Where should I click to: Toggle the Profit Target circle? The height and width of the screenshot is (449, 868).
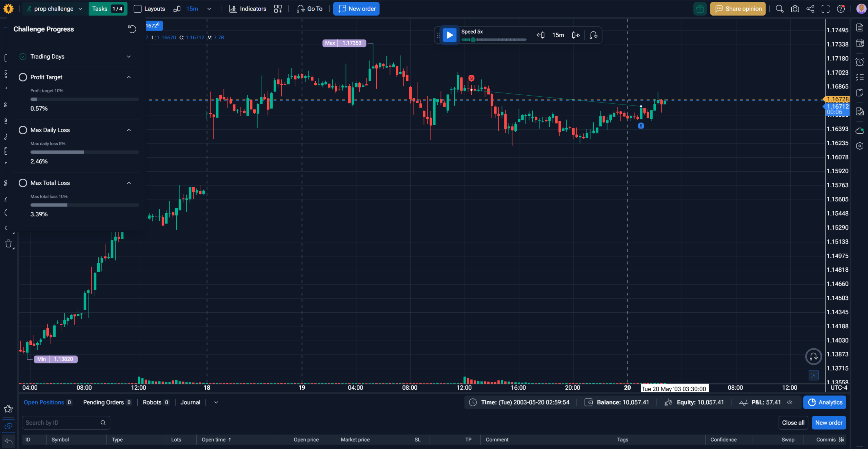[x=23, y=77]
